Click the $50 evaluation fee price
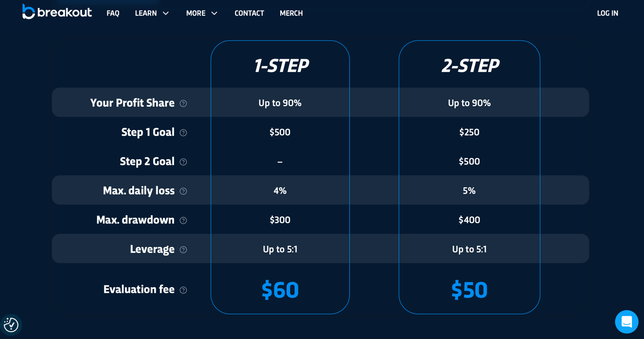 tap(469, 290)
